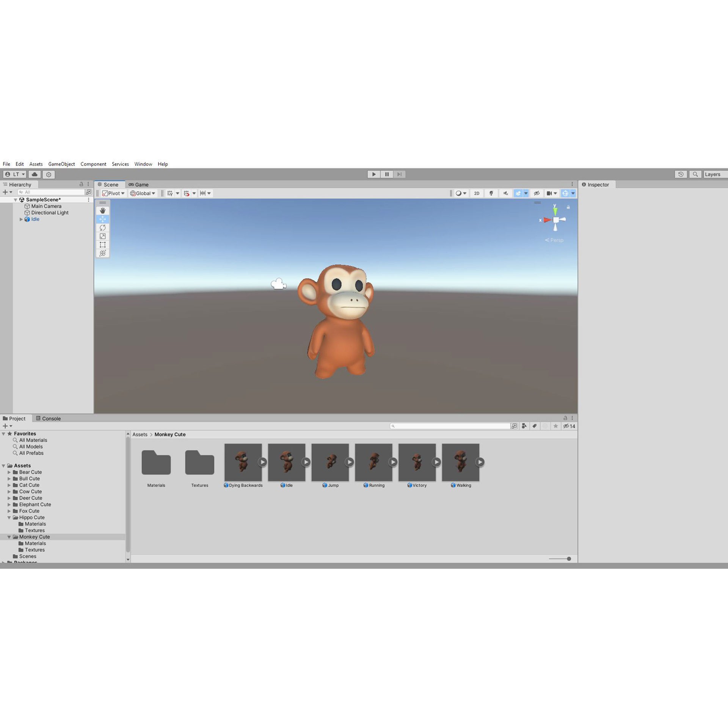Viewport: 728px width, 728px height.
Task: Mute scene audio
Action: (x=505, y=193)
